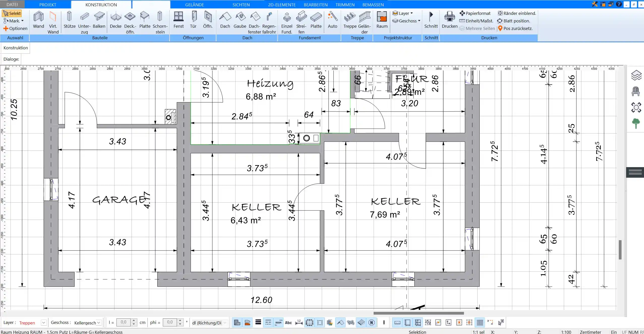
Task: Select the Raum room tool
Action: click(382, 20)
